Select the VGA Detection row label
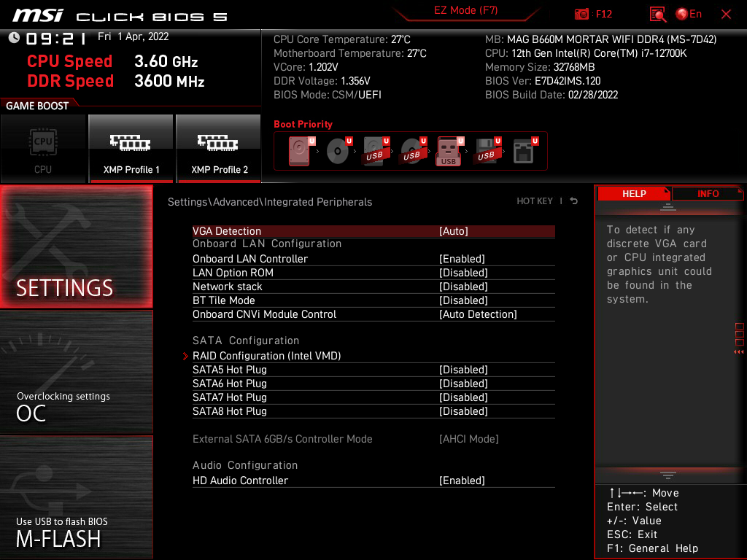747x560 pixels. tap(227, 231)
